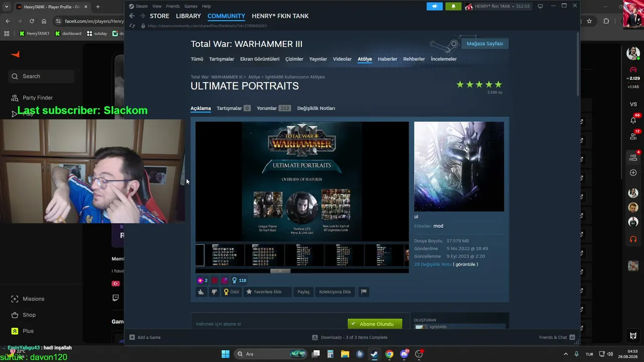
Task: Switch to the STORE tab
Action: point(159,16)
